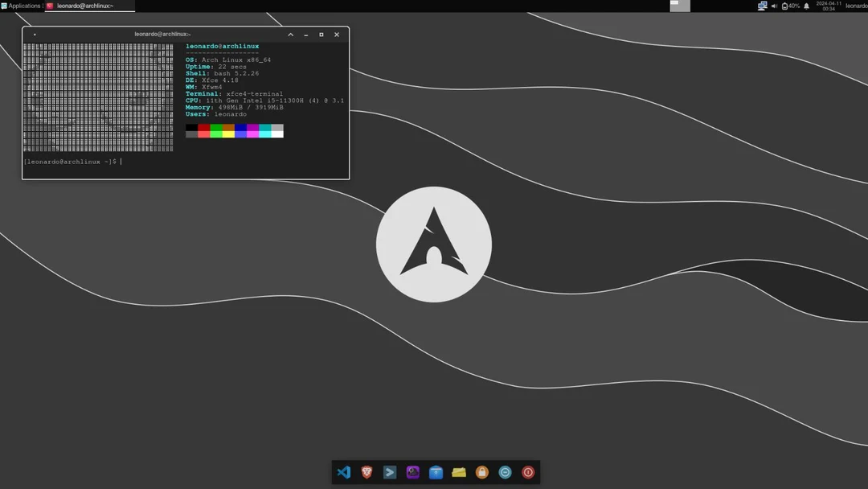Lock the screen using the orange padlock icon
This screenshot has width=868, height=489.
click(481, 472)
